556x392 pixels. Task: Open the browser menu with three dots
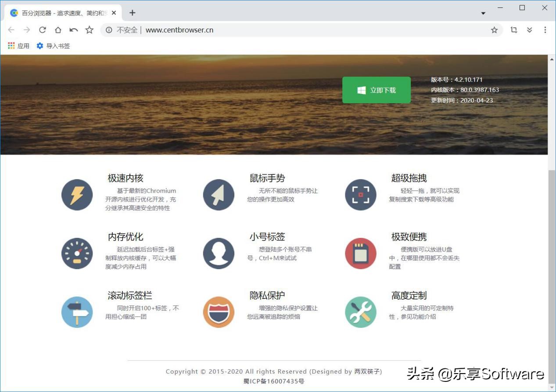(545, 30)
